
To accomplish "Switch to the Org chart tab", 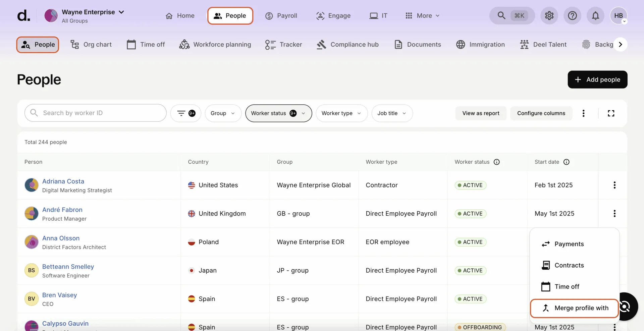I will click(91, 45).
